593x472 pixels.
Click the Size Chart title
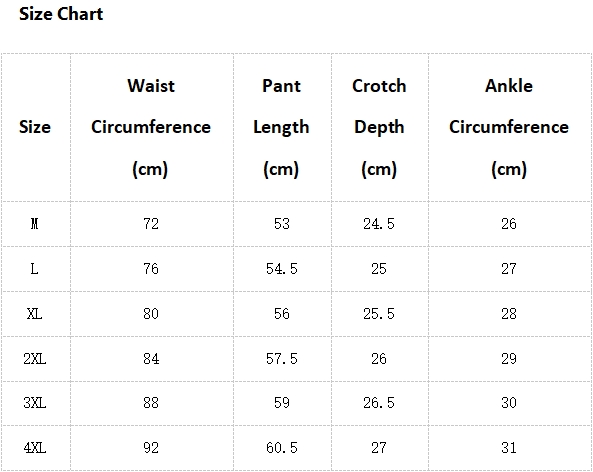click(x=61, y=14)
